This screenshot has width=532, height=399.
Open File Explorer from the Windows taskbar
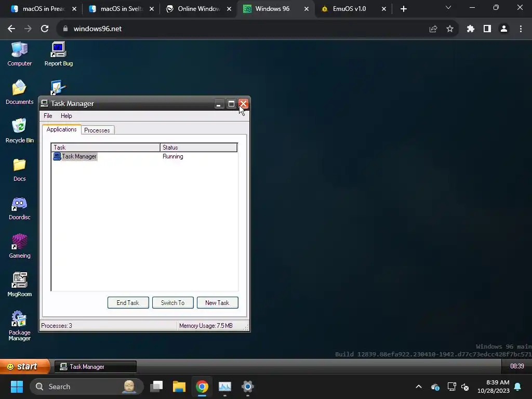179,387
